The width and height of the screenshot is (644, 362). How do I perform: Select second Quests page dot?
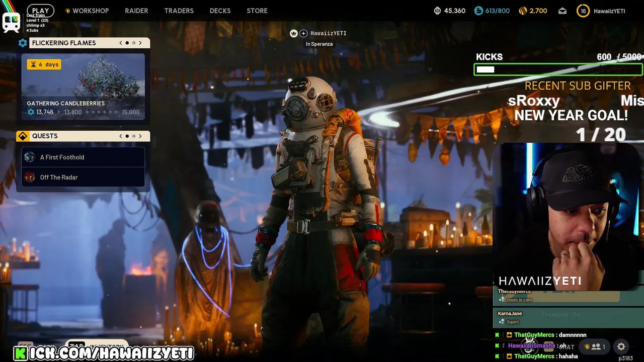pyautogui.click(x=134, y=136)
